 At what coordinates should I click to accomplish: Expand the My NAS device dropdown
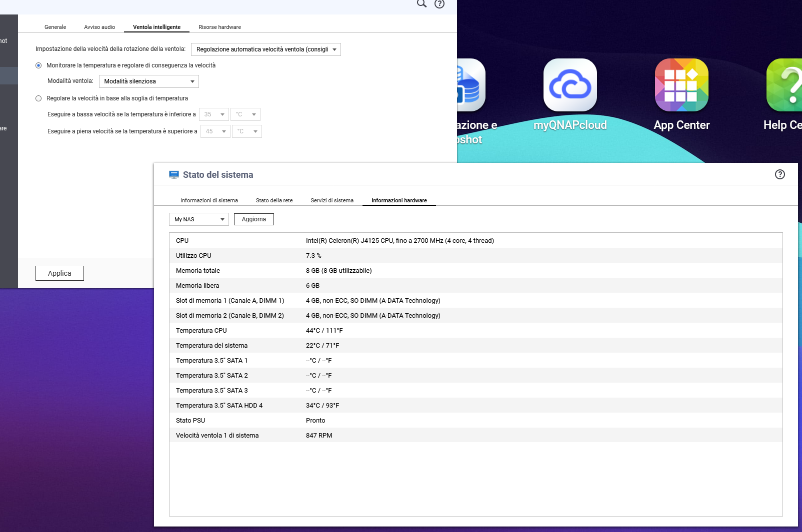[x=198, y=219]
